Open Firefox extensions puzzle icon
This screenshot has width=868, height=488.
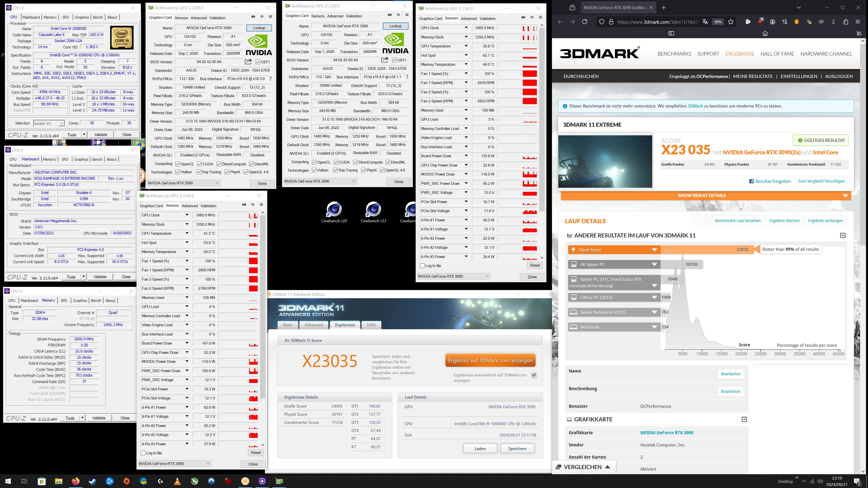pyautogui.click(x=846, y=22)
